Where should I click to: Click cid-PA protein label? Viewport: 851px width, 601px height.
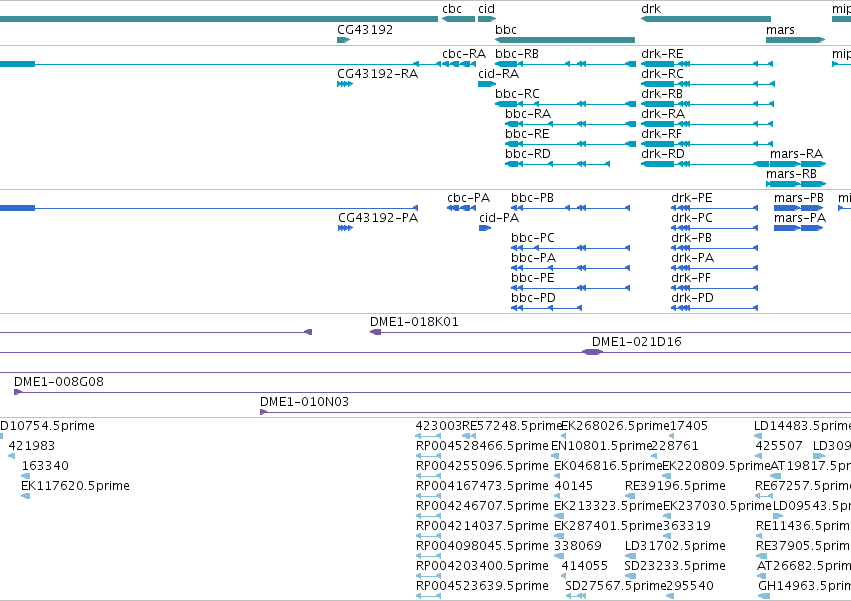[x=499, y=218]
